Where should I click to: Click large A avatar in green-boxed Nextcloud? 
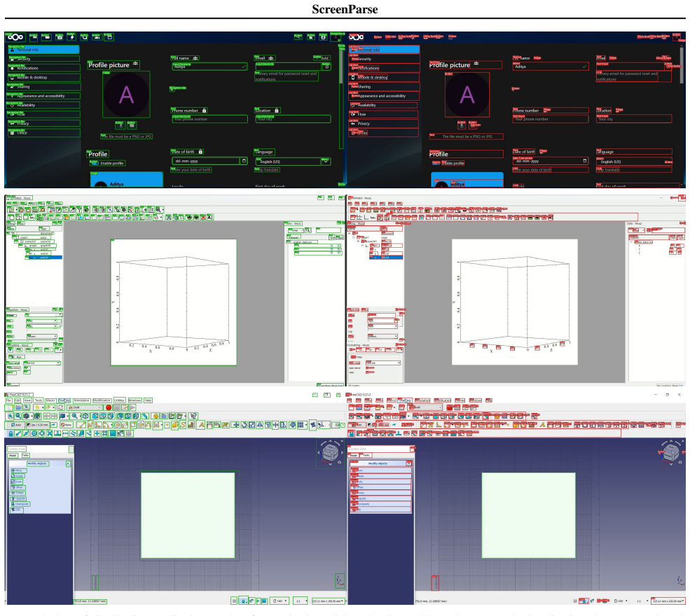click(126, 95)
